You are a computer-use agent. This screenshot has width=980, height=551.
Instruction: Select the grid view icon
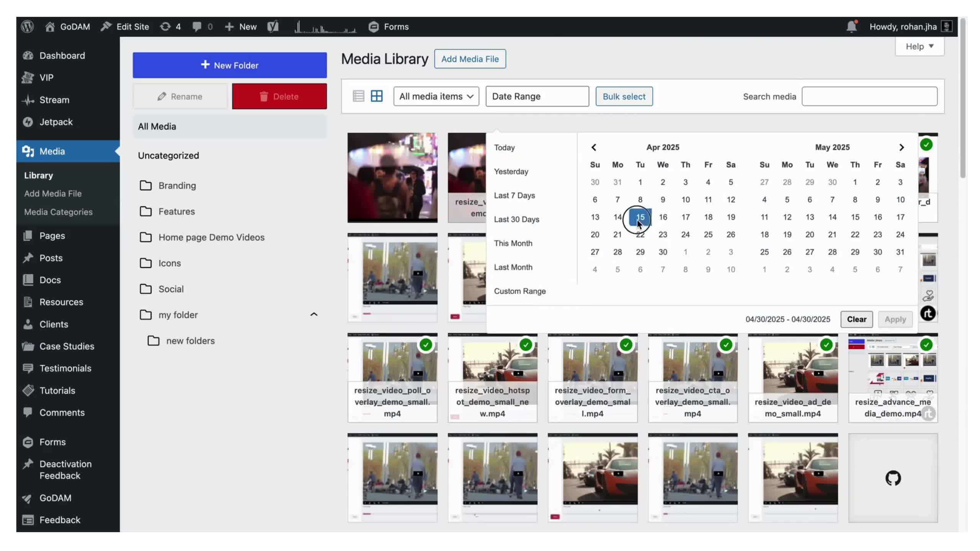(377, 96)
